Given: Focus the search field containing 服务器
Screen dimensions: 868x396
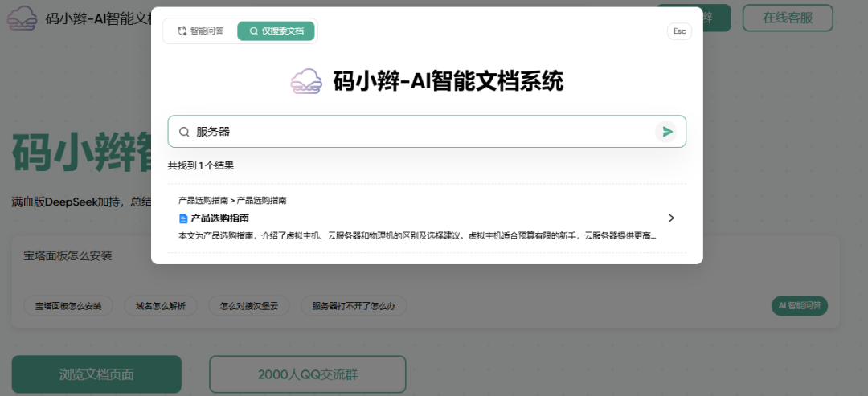Looking at the screenshot, I should point(426,132).
